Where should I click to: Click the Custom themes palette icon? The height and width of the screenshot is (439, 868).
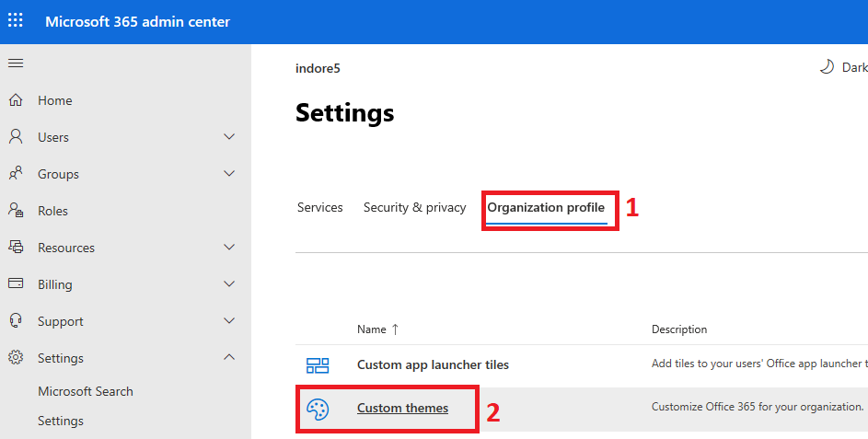pos(318,409)
